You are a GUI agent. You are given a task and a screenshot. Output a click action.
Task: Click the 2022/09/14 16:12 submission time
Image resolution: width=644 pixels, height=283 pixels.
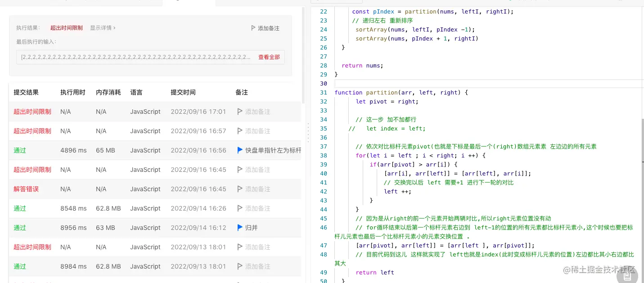198,228
